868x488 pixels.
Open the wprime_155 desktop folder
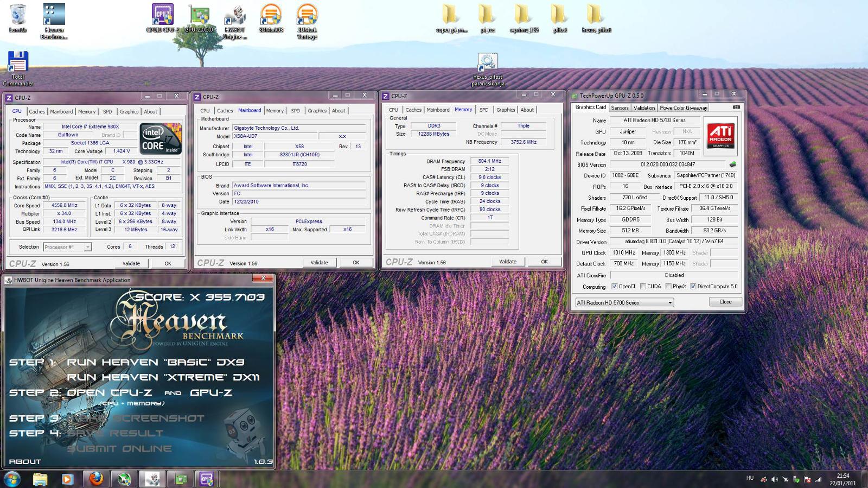(x=524, y=18)
